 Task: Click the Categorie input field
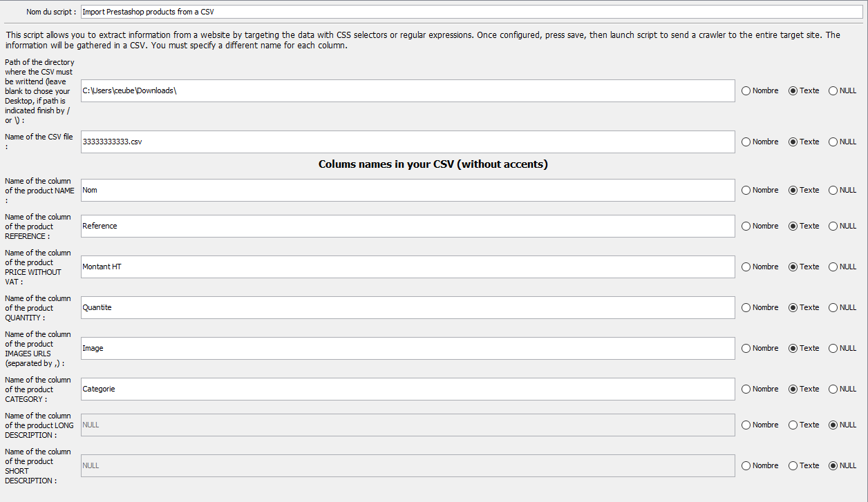(x=408, y=389)
